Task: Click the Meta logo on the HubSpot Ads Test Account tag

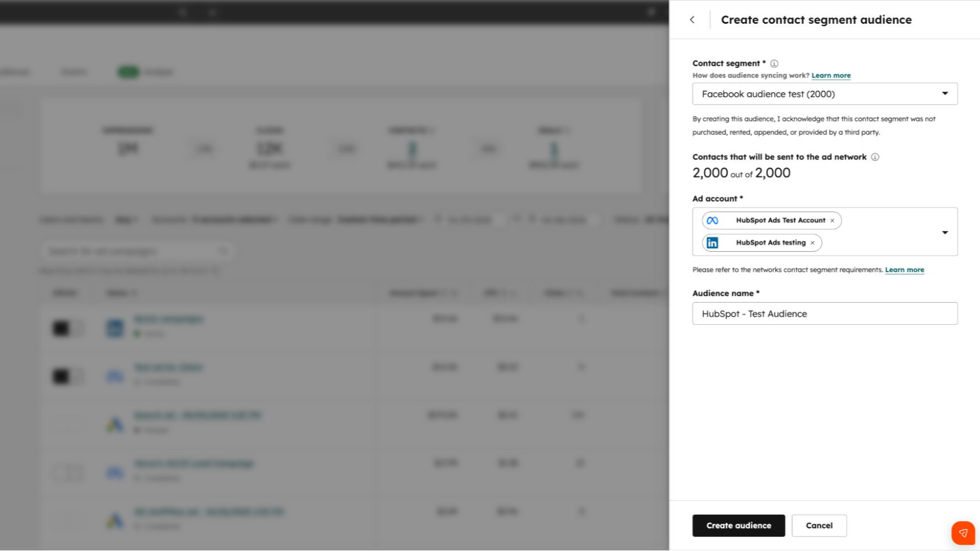Action: pos(712,220)
